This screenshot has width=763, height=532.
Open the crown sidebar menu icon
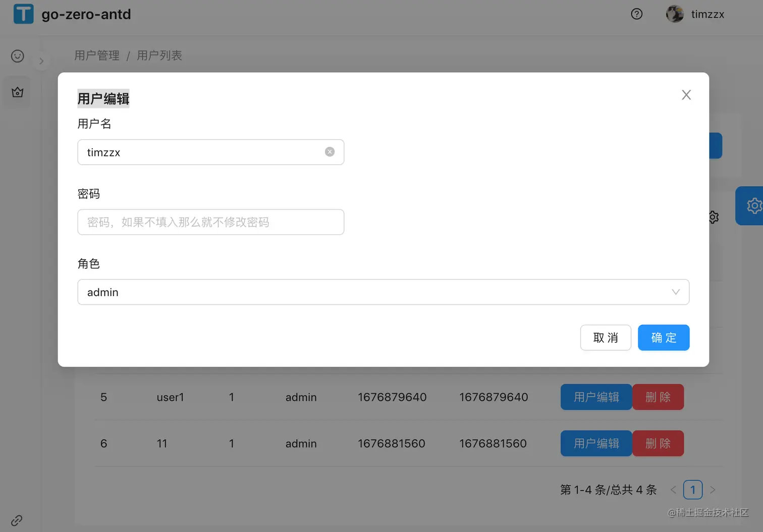point(18,92)
